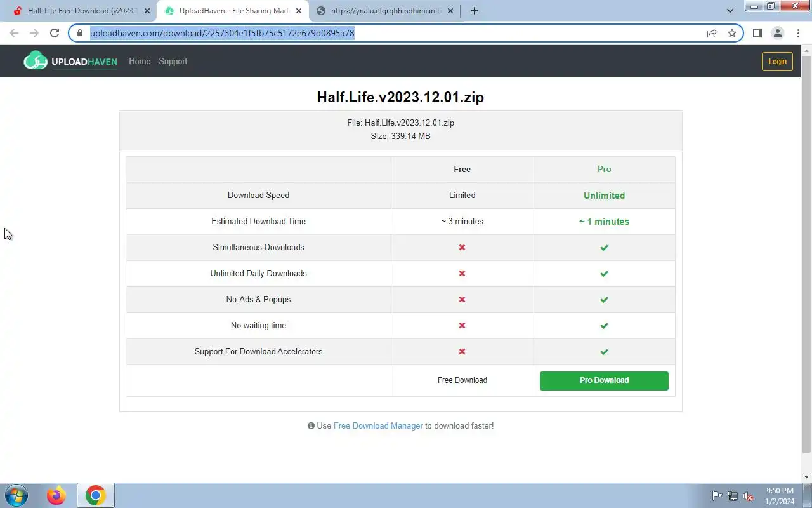This screenshot has width=812, height=508.
Task: Click the '~ 1 minutes' cell
Action: (x=604, y=222)
